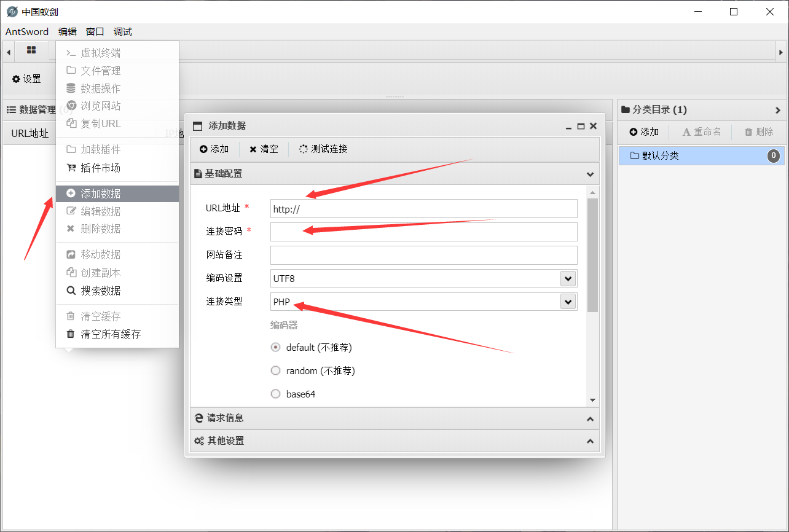Expand the 请求信息 section
The image size is (789, 532).
[394, 418]
